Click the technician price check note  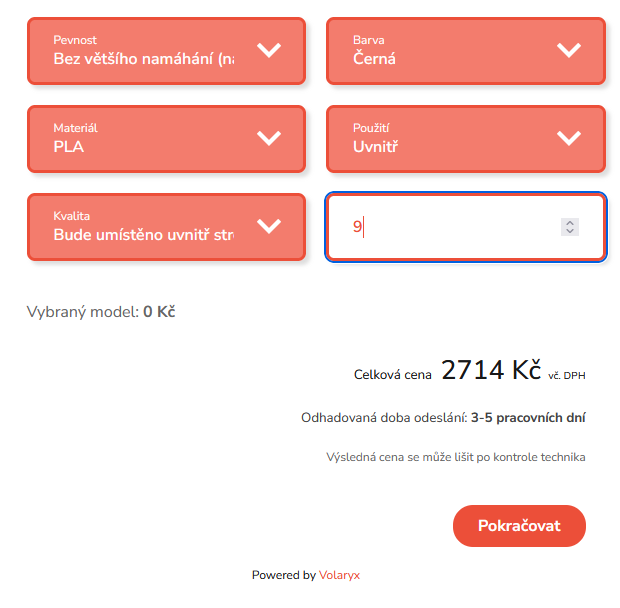click(x=455, y=457)
